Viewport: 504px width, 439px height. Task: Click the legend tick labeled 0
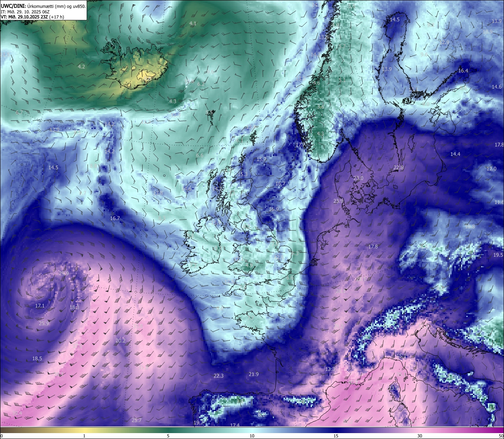click(2, 436)
